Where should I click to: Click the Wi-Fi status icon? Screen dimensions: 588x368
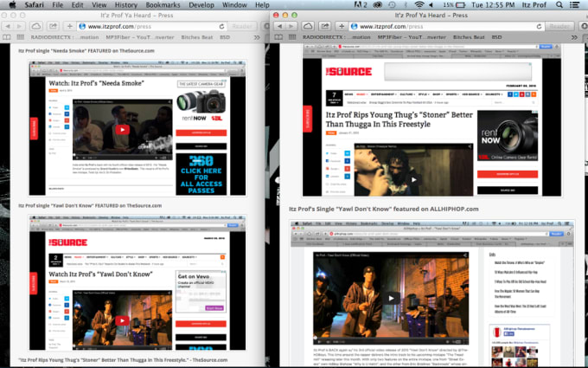click(419, 5)
